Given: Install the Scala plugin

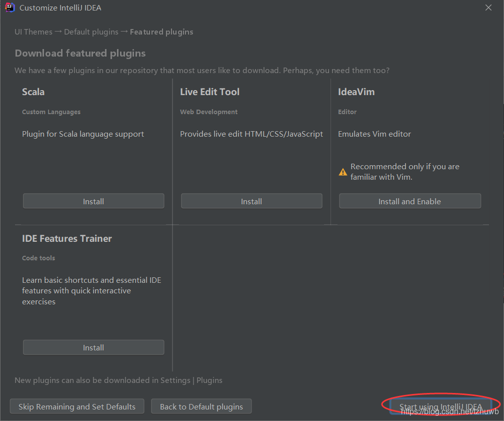Looking at the screenshot, I should 93,201.
